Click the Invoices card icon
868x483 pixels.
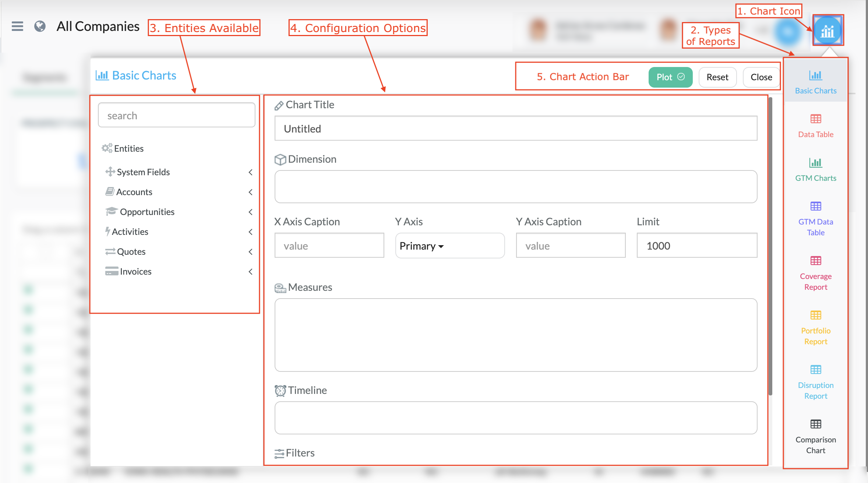112,271
